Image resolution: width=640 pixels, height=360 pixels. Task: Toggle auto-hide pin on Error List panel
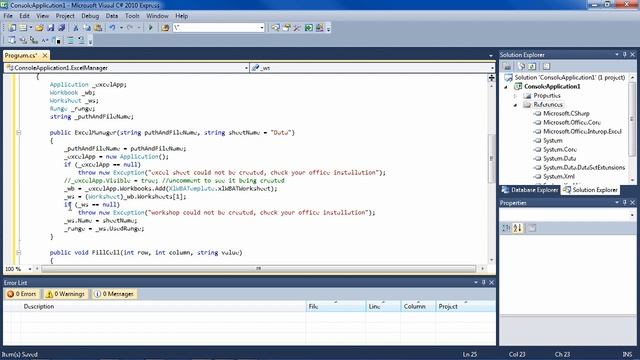(484, 282)
